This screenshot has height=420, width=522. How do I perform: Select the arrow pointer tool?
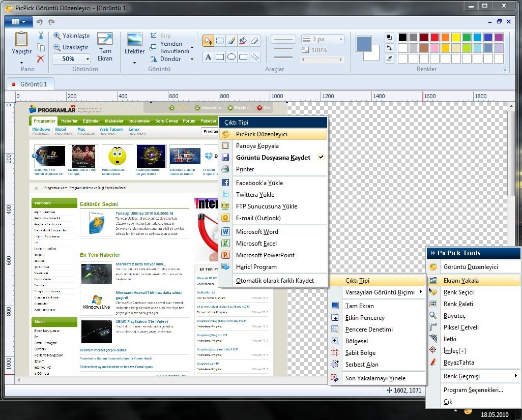(x=209, y=41)
